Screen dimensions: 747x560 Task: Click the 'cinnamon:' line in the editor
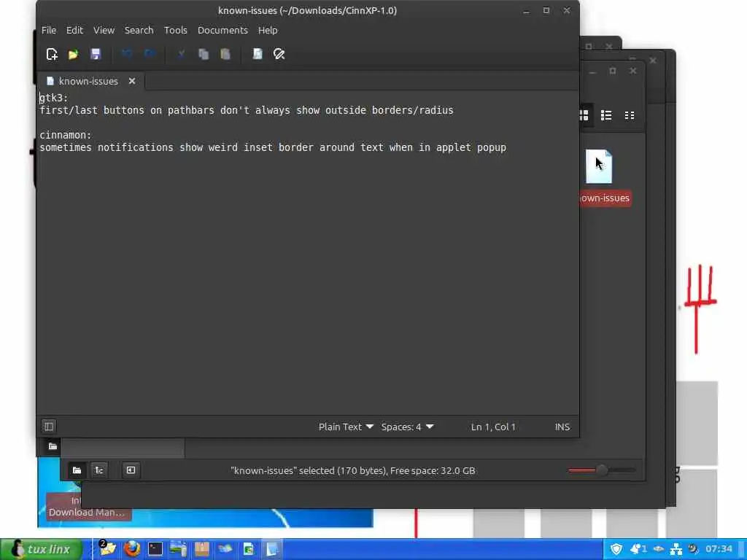point(65,135)
